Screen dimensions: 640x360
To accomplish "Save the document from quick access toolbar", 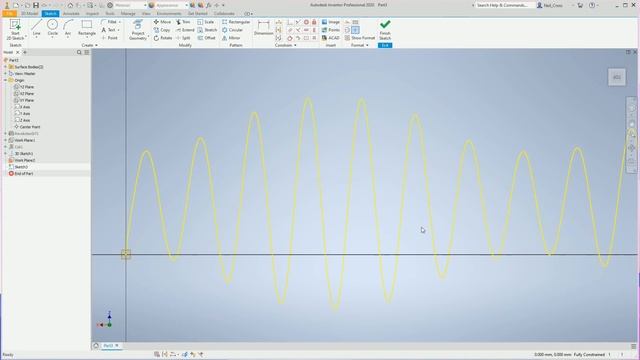I will click(x=36, y=5).
